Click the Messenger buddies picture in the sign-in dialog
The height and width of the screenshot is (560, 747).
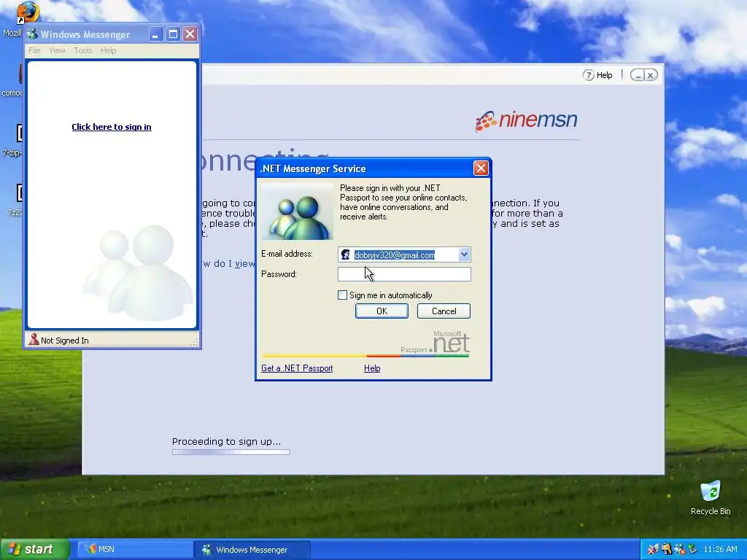(x=298, y=211)
